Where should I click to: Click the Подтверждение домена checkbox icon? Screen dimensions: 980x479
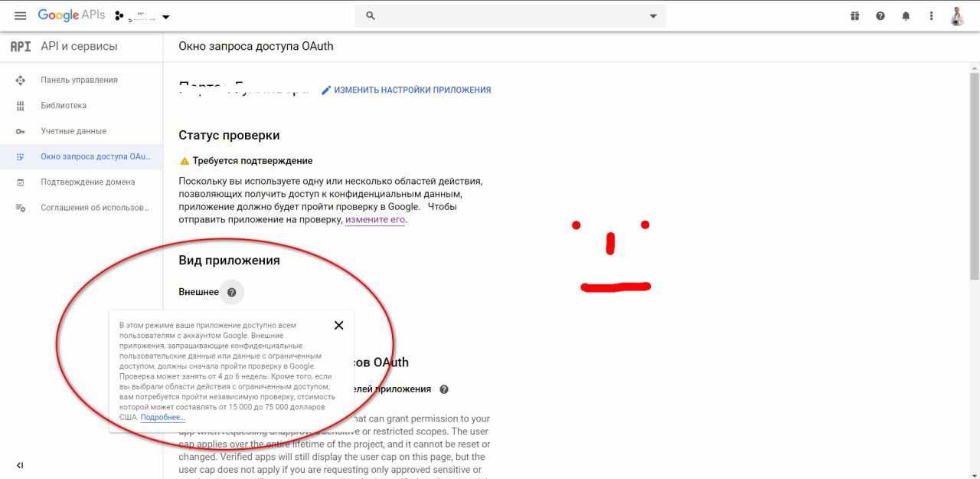click(21, 182)
